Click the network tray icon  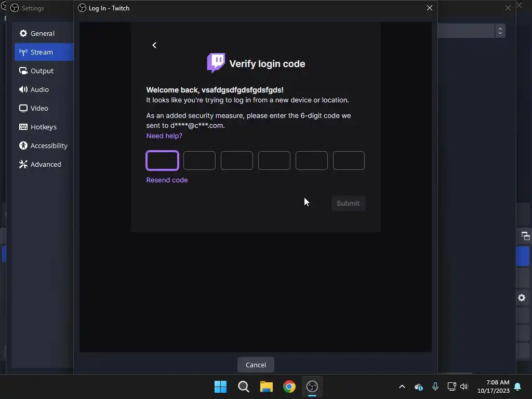[451, 387]
